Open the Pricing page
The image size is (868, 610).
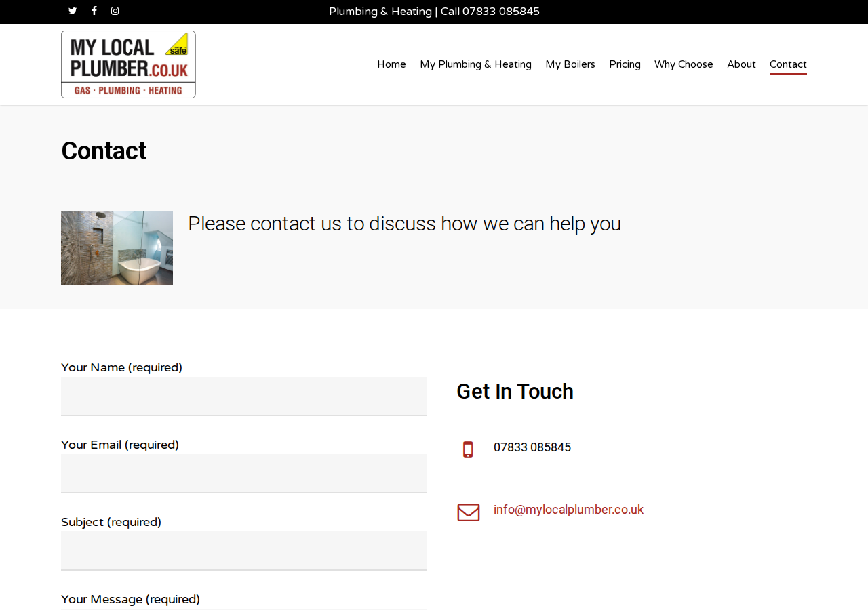point(625,64)
